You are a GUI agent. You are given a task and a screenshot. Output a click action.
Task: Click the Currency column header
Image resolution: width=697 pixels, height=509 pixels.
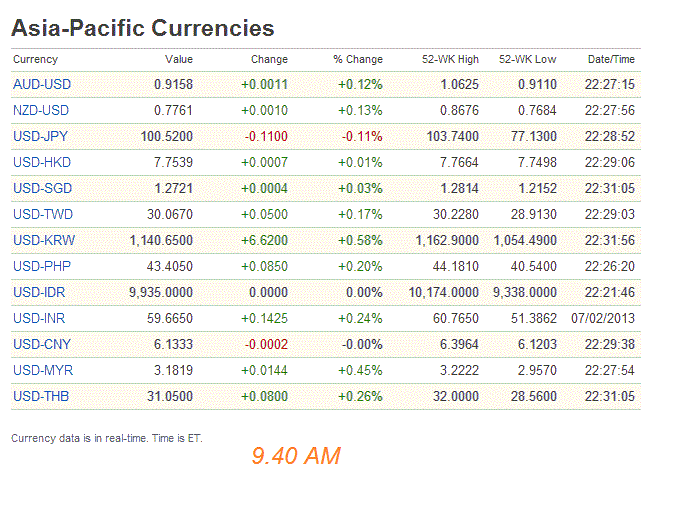coord(35,59)
